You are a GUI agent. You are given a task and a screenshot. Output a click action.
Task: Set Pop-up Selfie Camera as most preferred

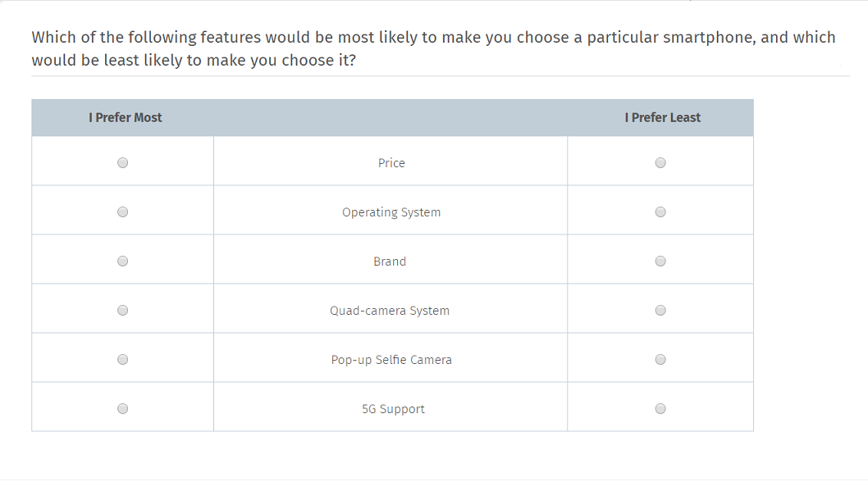[x=123, y=360]
